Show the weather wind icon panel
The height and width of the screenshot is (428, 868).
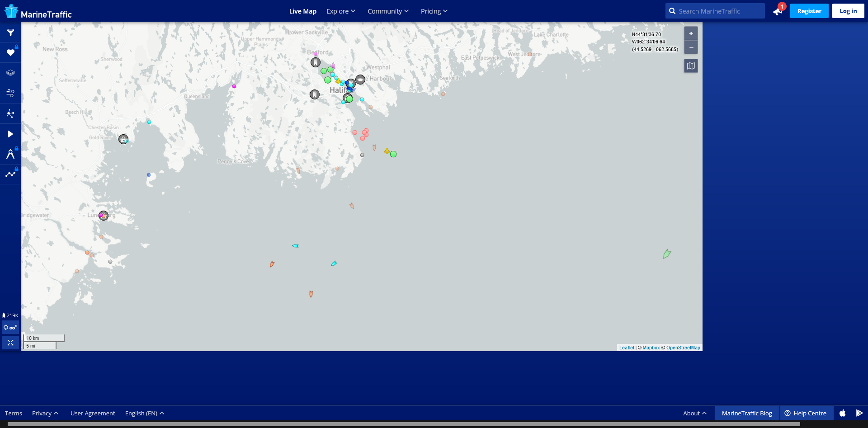pyautogui.click(x=10, y=93)
